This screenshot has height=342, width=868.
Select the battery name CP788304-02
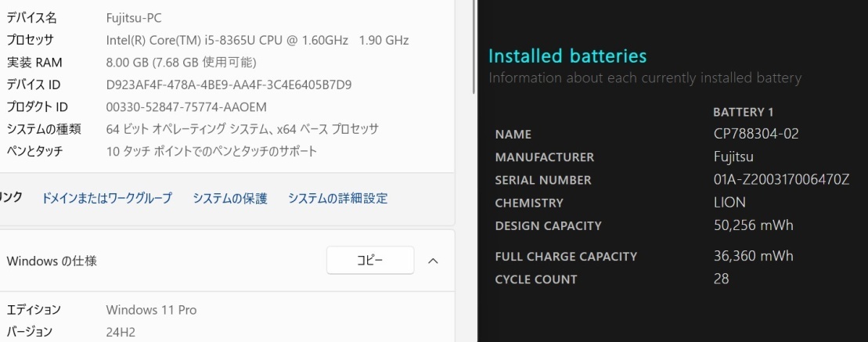click(756, 134)
